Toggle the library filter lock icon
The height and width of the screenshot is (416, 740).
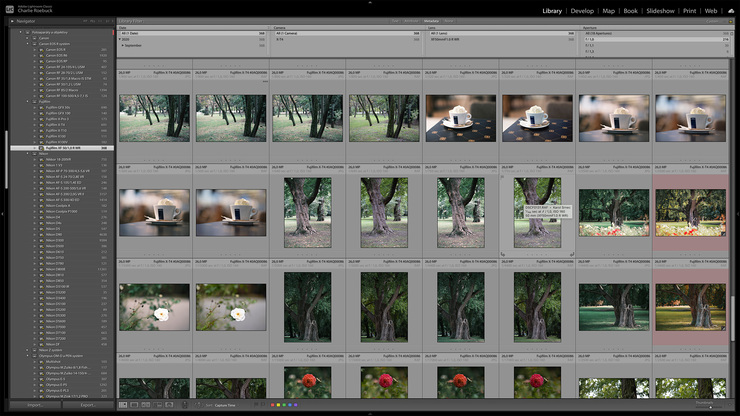731,21
